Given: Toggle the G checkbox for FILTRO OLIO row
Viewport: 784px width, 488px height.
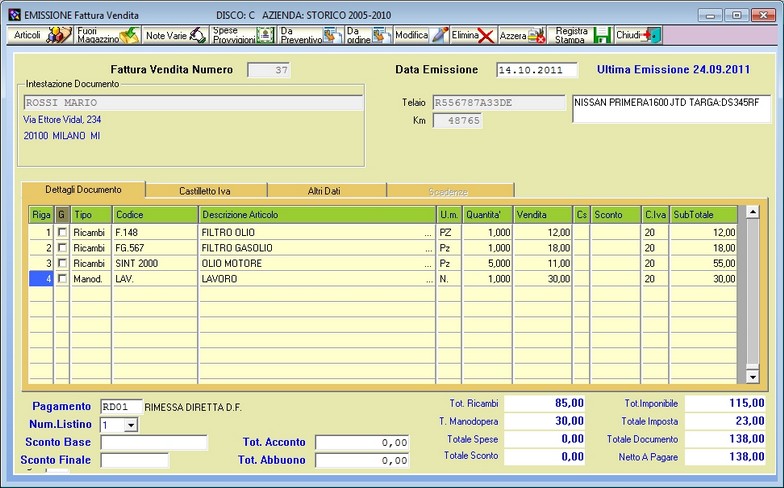Looking at the screenshot, I should 62,232.
